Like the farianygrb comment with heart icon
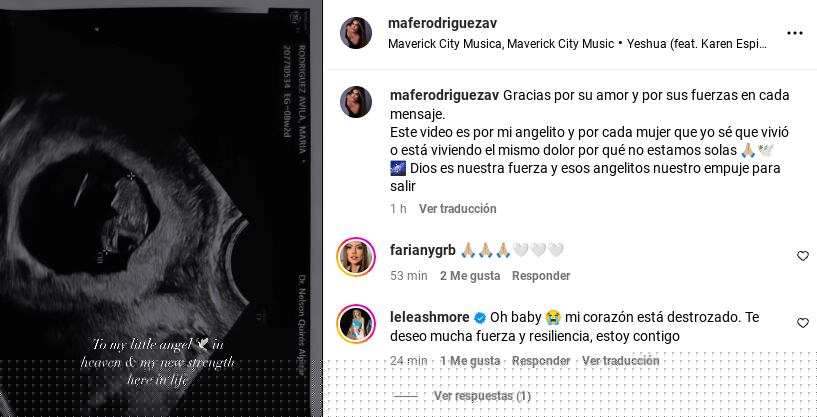Viewport: 817px width, 417px height. pos(803,256)
